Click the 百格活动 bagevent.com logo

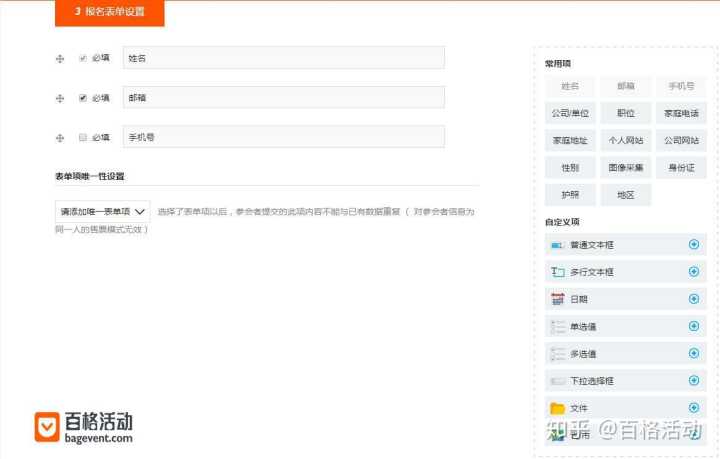[84, 427]
